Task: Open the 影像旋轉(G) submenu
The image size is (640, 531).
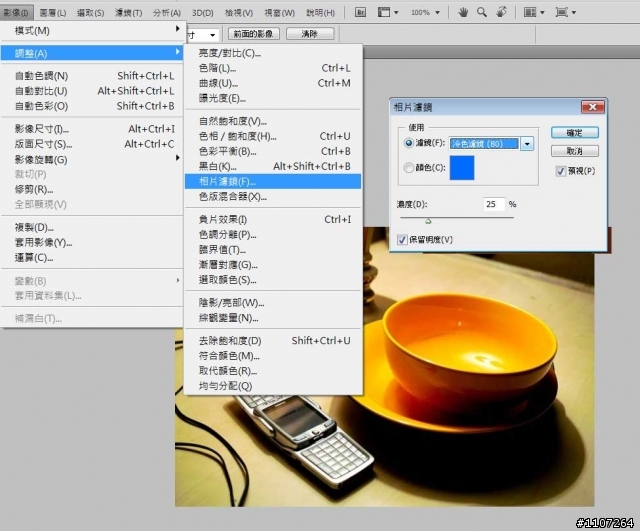Action: [91, 160]
